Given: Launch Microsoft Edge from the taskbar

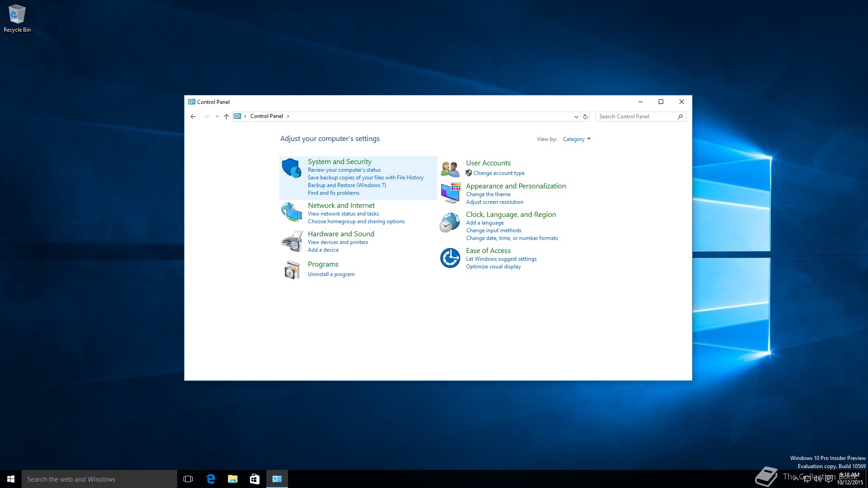Looking at the screenshot, I should [211, 479].
